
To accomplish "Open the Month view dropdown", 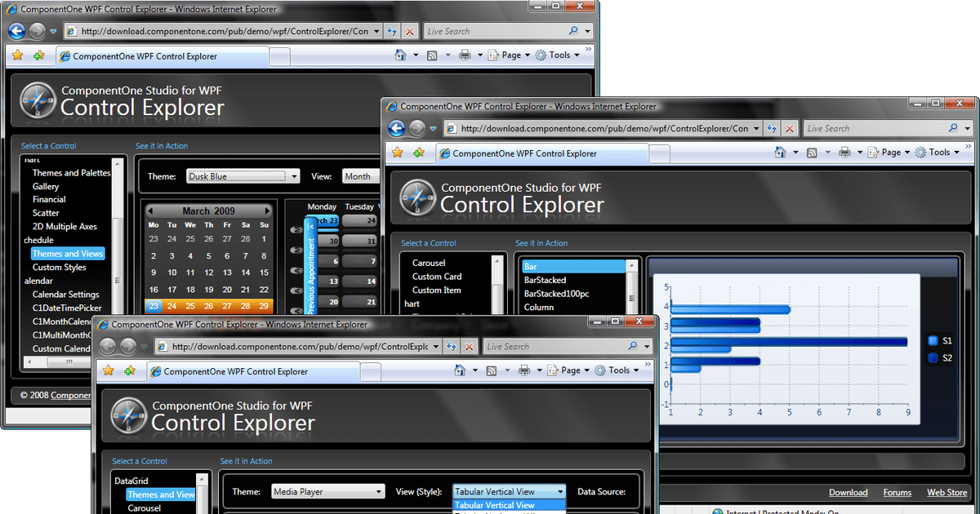I will coord(360,176).
